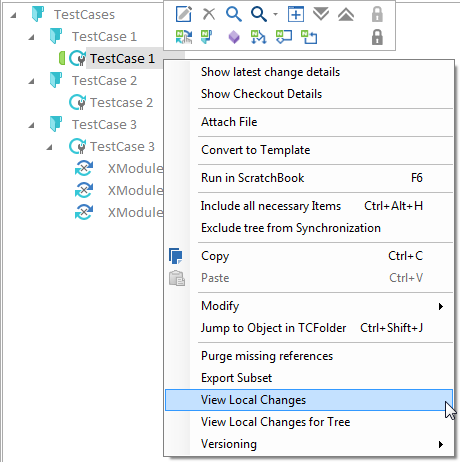
Task: Collapse the TestCase 3 folder arrow
Action: click(31, 126)
